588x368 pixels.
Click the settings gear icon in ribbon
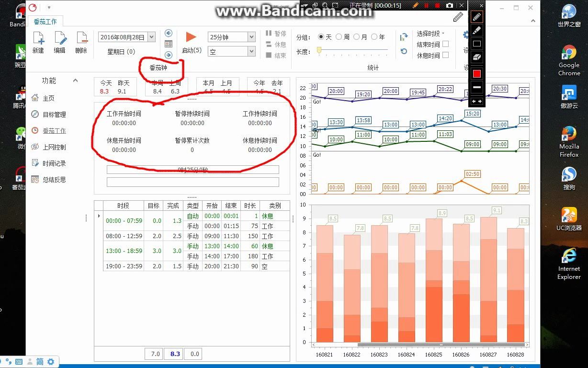click(465, 35)
